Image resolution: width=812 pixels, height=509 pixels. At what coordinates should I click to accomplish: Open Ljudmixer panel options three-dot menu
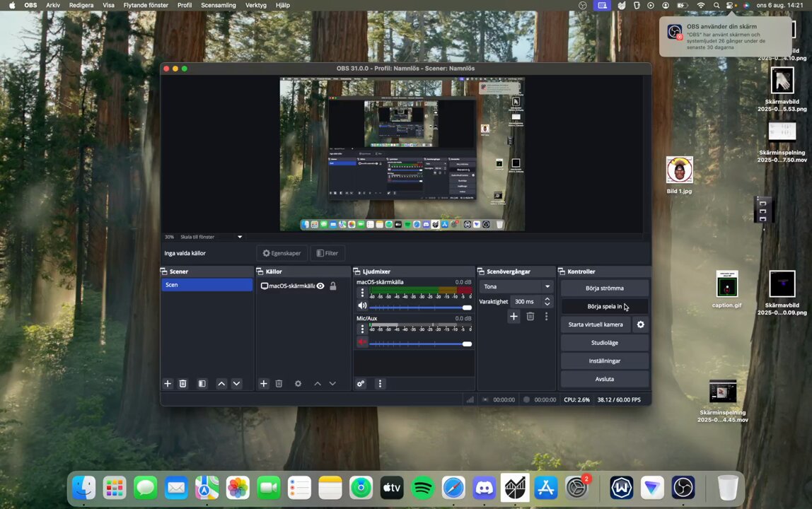click(380, 384)
